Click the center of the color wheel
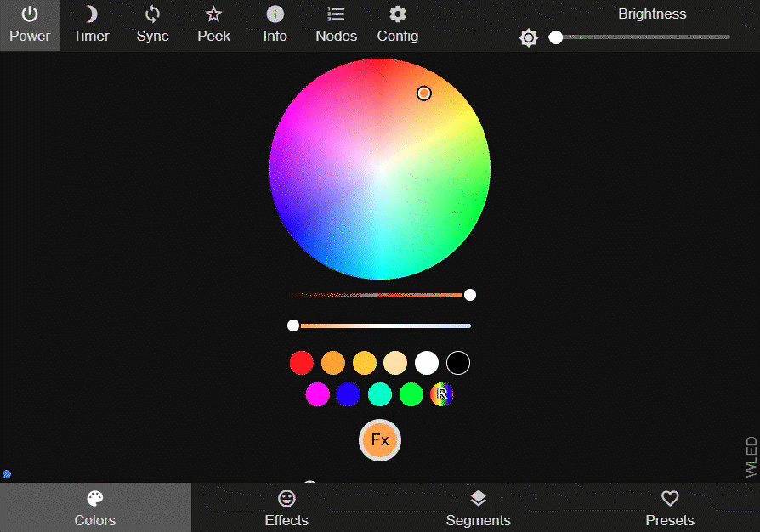The image size is (760, 532). coord(379,169)
